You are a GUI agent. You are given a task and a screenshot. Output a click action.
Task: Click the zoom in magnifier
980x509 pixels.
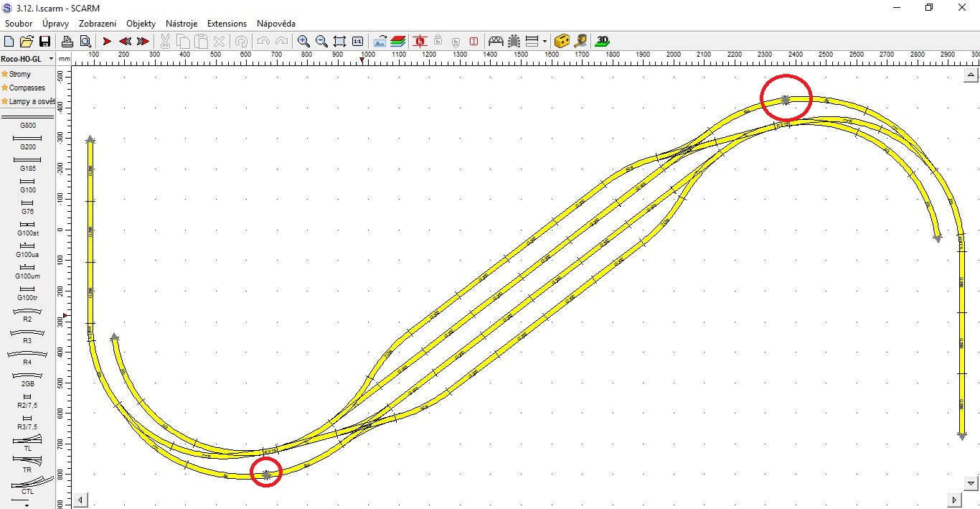303,42
